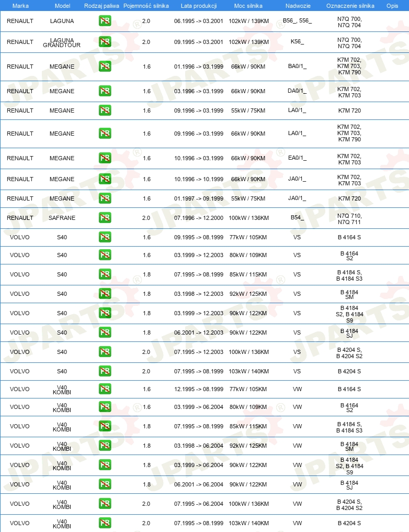Click petrol fuel icon in Renault Laguna B56_ row
The image size is (409, 532).
tap(105, 21)
